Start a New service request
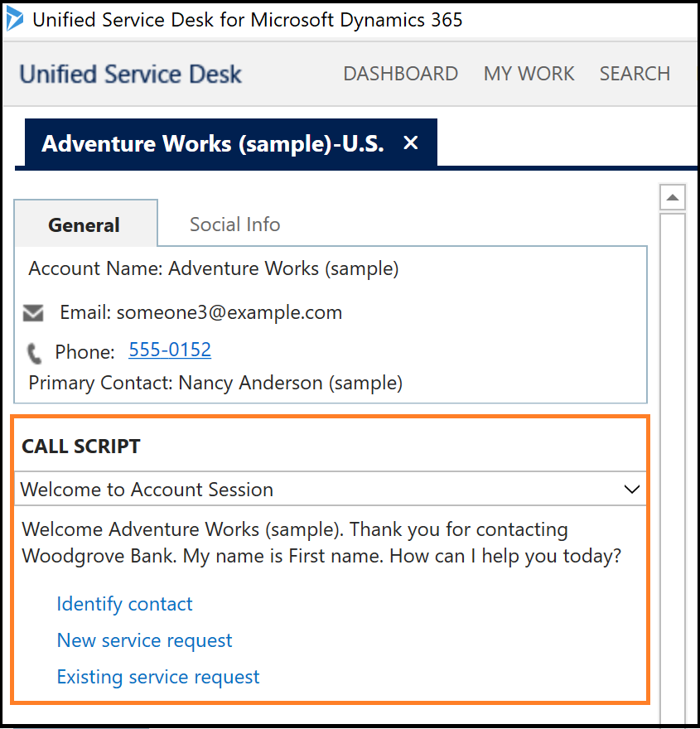 click(x=144, y=640)
